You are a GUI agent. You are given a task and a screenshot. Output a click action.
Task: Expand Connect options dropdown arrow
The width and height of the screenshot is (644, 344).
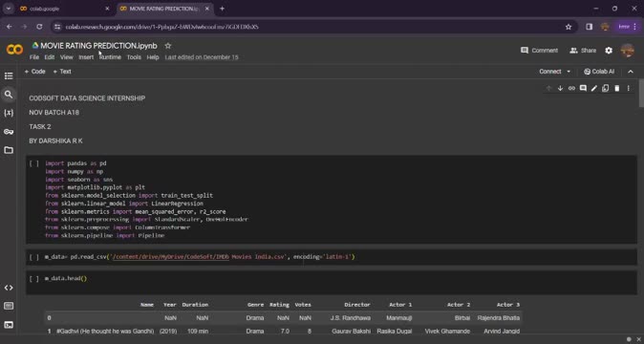click(569, 72)
